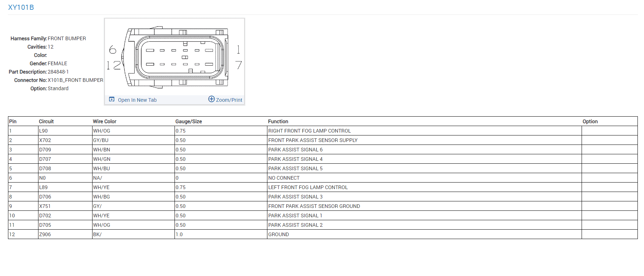Click the Open In New Tab icon
The width and height of the screenshot is (644, 276).
point(112,100)
